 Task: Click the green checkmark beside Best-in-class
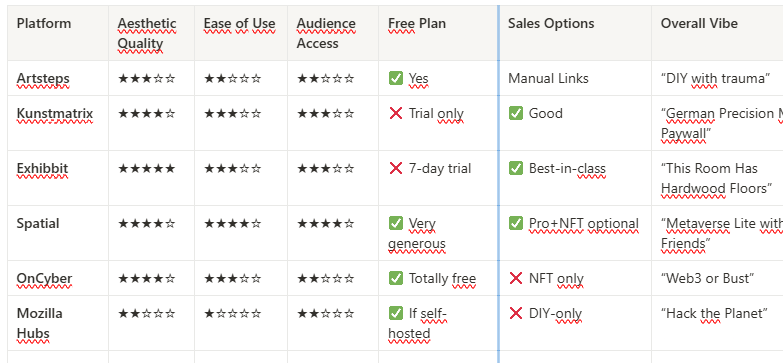(516, 168)
